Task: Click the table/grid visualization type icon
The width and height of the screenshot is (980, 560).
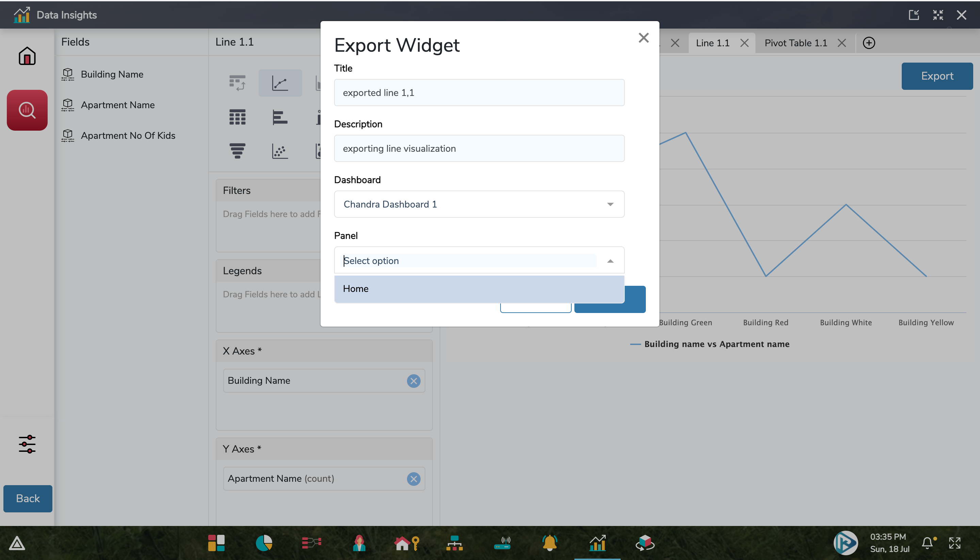Action: tap(237, 116)
